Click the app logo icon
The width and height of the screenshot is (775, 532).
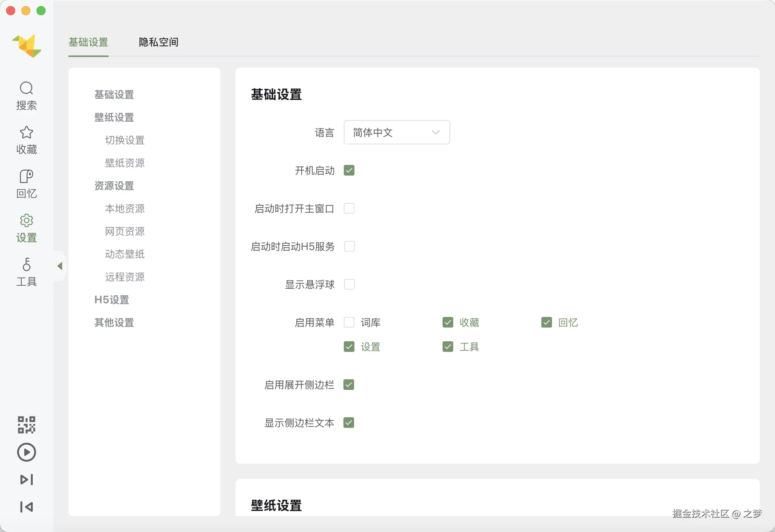click(27, 46)
